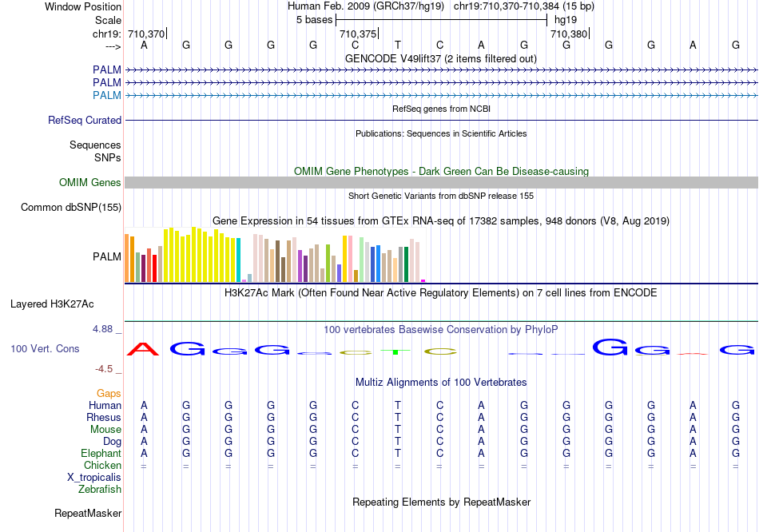The image size is (759, 532).
Task: Click the 'Human Feb. 2009 (GRCh37/hg19)' assembly text
Action: point(365,6)
